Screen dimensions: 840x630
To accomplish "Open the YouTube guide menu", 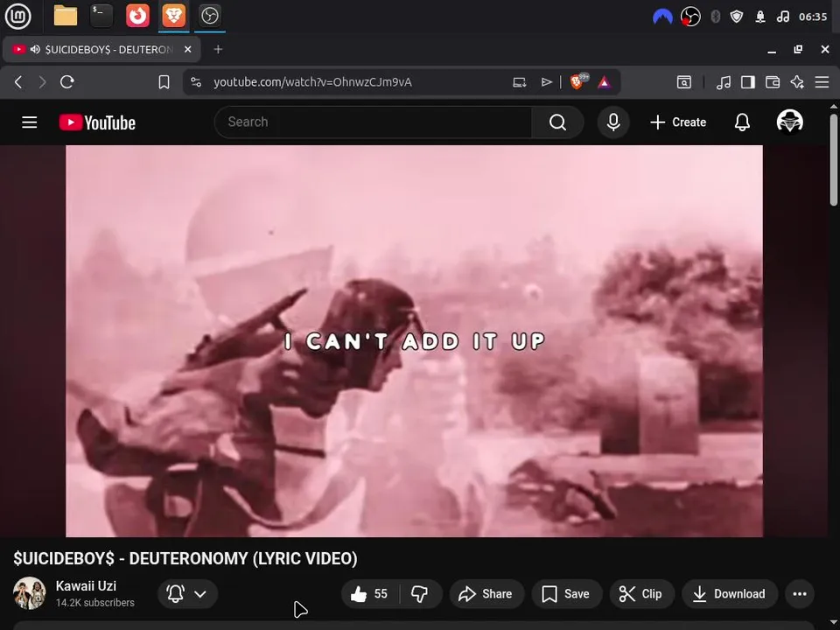I will tap(30, 122).
